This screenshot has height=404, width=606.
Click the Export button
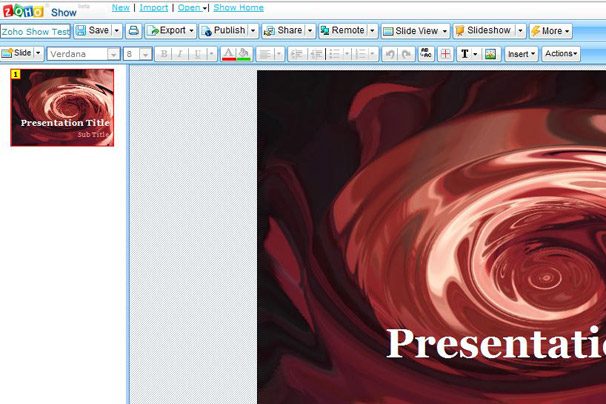(x=170, y=31)
